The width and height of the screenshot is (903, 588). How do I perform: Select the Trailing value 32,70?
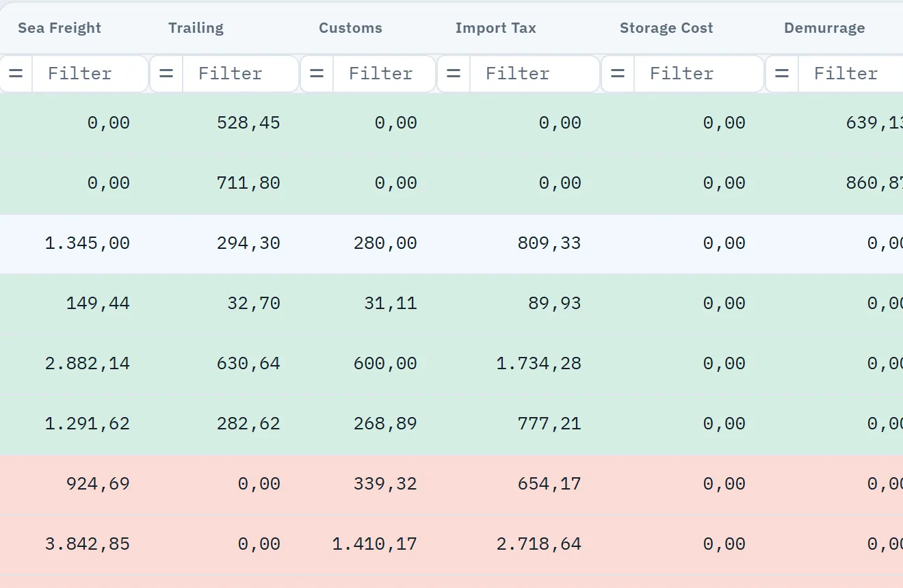coord(254,304)
